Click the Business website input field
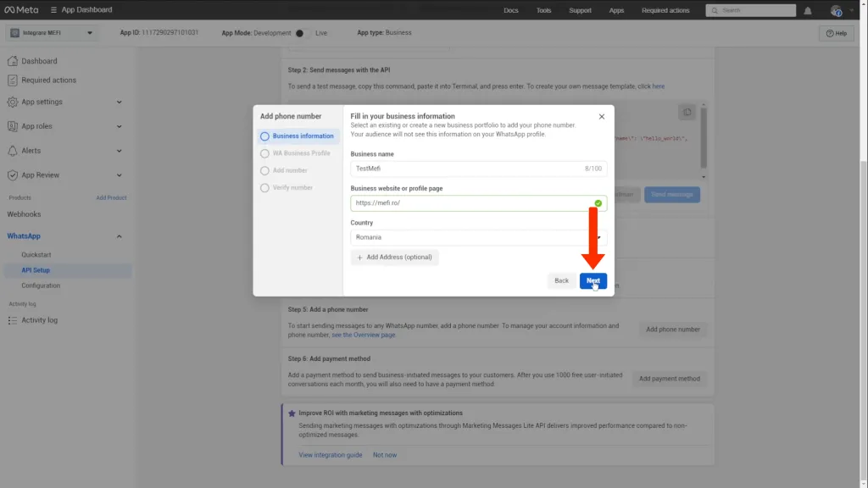Viewport: 868px width, 488px height. [x=478, y=203]
